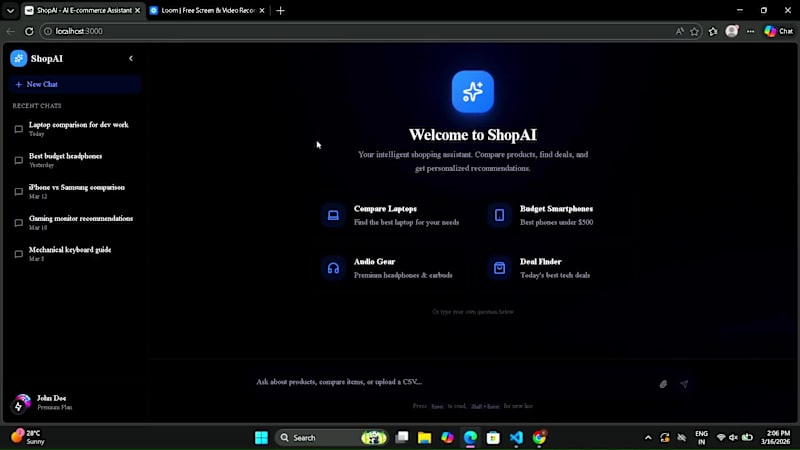800x450 pixels.
Task: Click the Welcome to ShopAI heading
Action: pyautogui.click(x=472, y=135)
